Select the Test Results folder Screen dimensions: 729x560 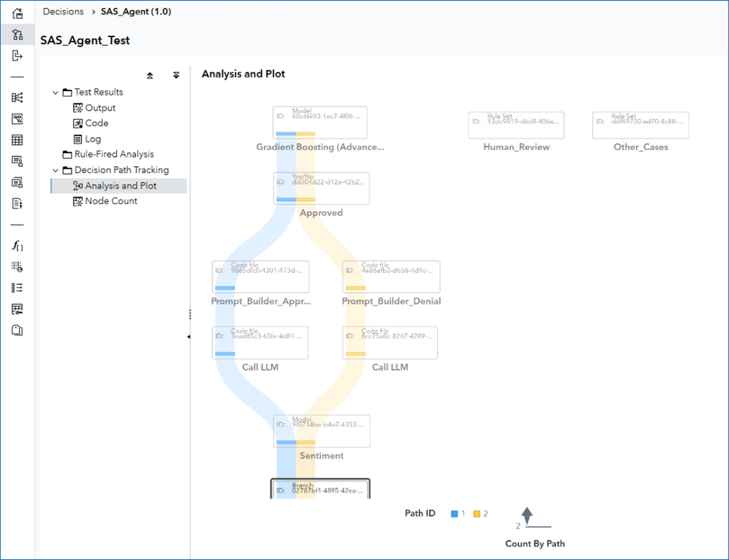pos(93,92)
